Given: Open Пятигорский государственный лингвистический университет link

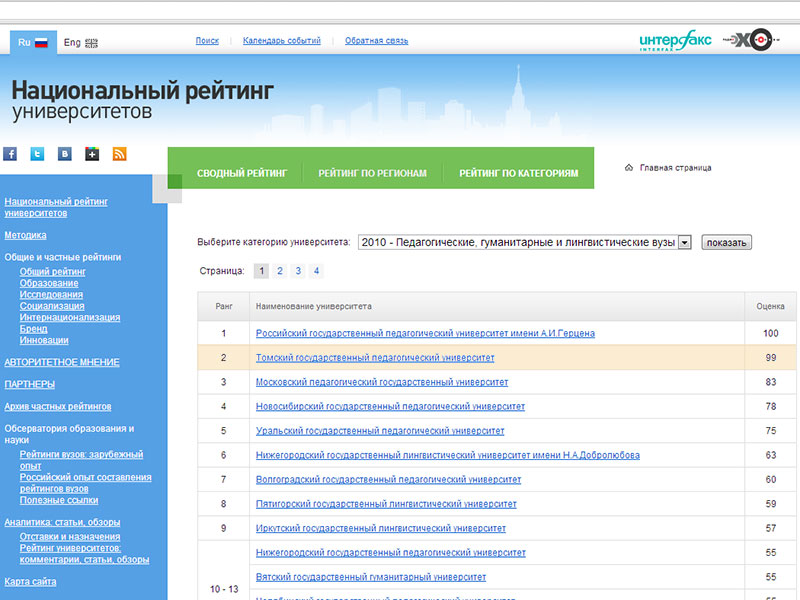Looking at the screenshot, I should tap(386, 504).
